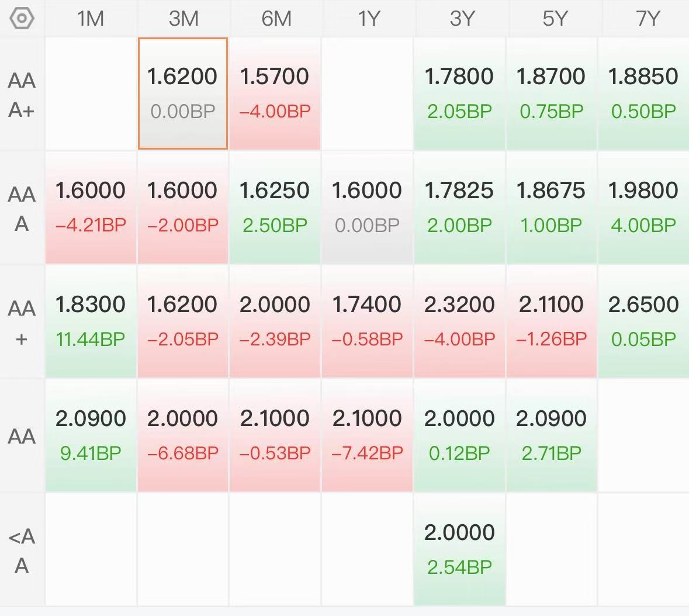This screenshot has height=616, width=689.
Task: Open AAA 7Y cell showing 1.9800
Action: click(644, 207)
